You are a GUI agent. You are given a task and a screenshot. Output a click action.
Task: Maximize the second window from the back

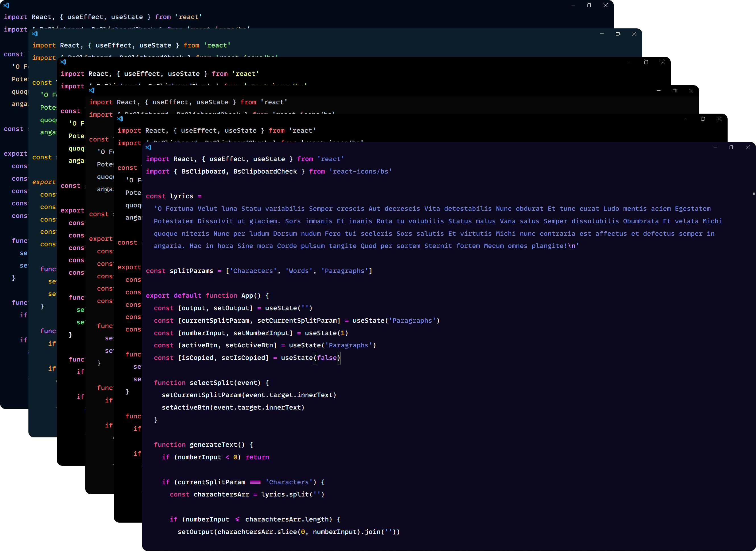[618, 34]
